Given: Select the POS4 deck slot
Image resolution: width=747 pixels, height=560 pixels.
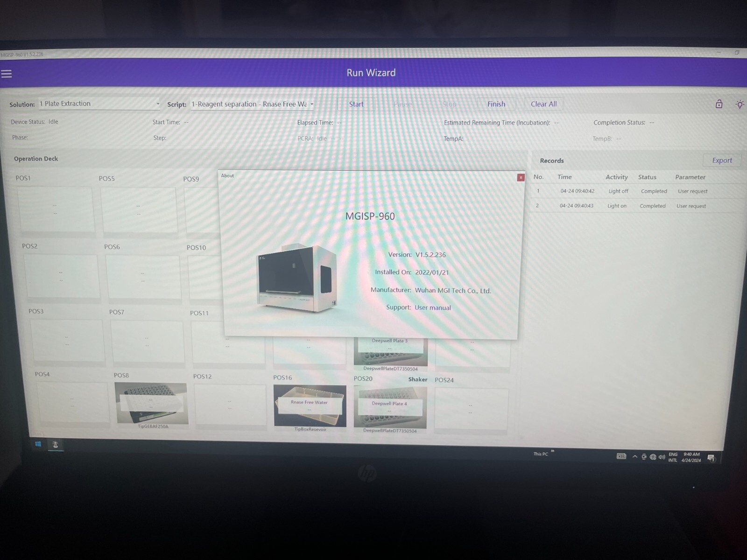Looking at the screenshot, I should [x=72, y=403].
